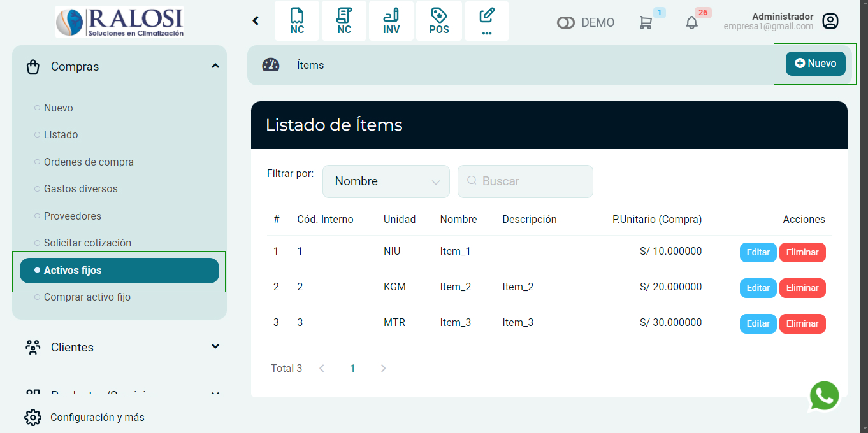Viewport: 868px width, 433px height.
Task: Click the Configuración y más gear icon
Action: pyautogui.click(x=33, y=417)
